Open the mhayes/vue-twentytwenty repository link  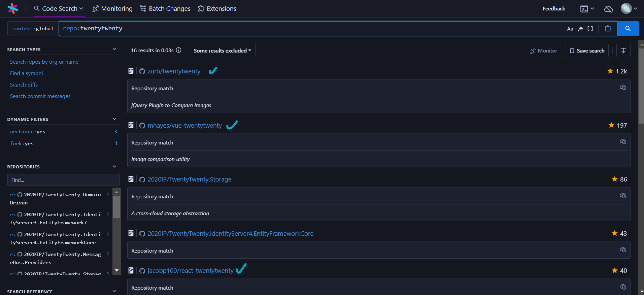point(184,126)
